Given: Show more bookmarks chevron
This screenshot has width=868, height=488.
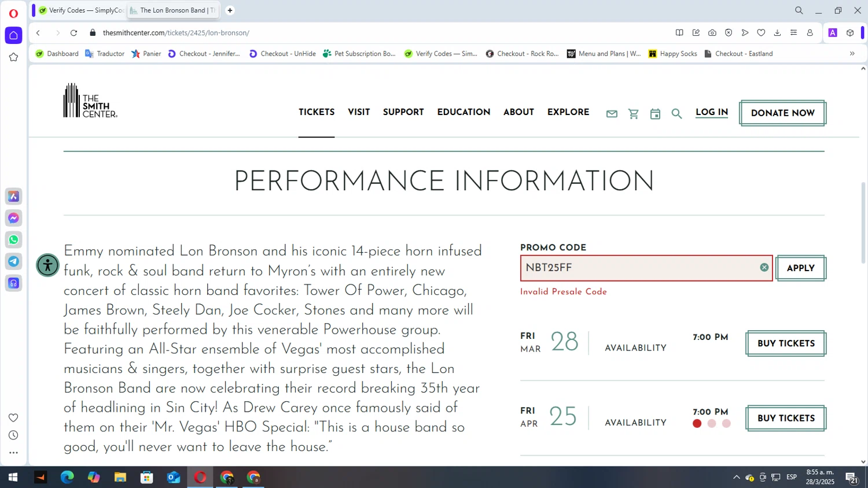Looking at the screenshot, I should pos(852,54).
